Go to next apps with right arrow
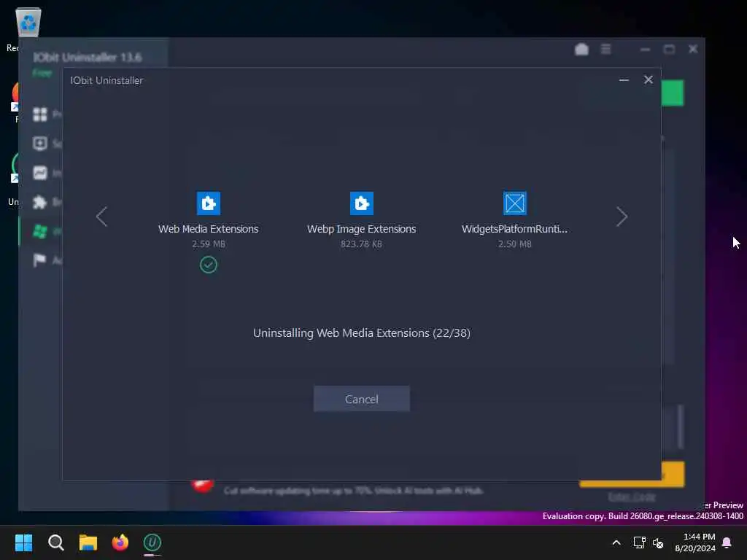747x560 pixels. (x=622, y=217)
